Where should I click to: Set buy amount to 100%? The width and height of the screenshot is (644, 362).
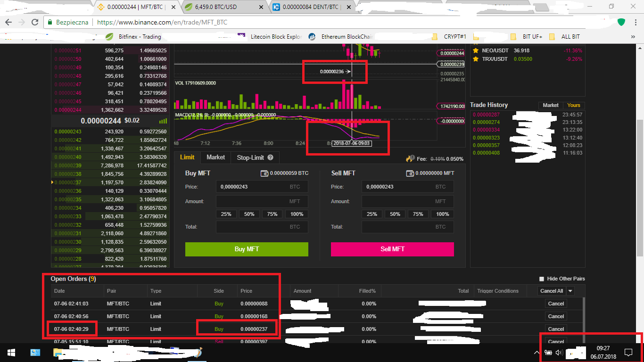[x=297, y=214]
